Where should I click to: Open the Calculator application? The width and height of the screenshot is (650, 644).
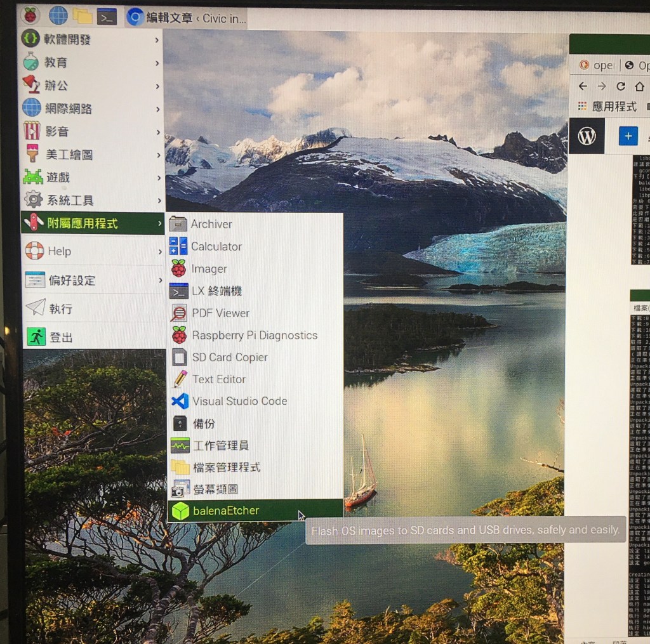click(x=216, y=246)
